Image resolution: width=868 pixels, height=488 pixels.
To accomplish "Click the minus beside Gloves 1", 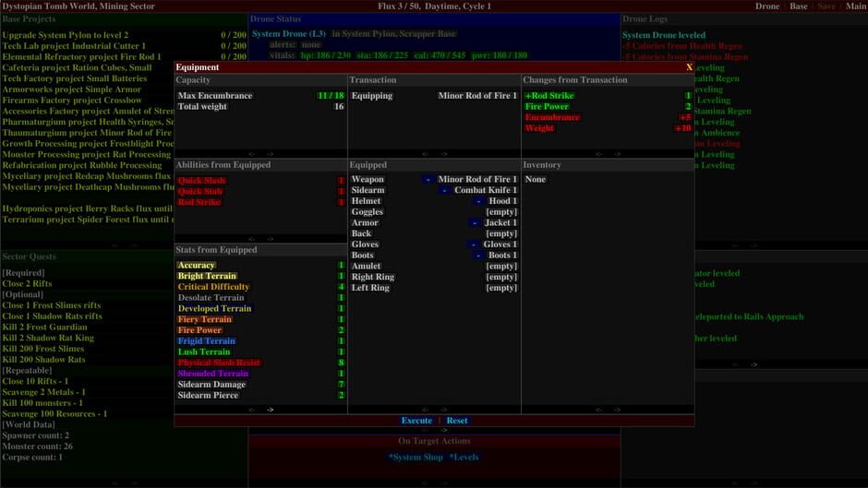I will pyautogui.click(x=474, y=244).
